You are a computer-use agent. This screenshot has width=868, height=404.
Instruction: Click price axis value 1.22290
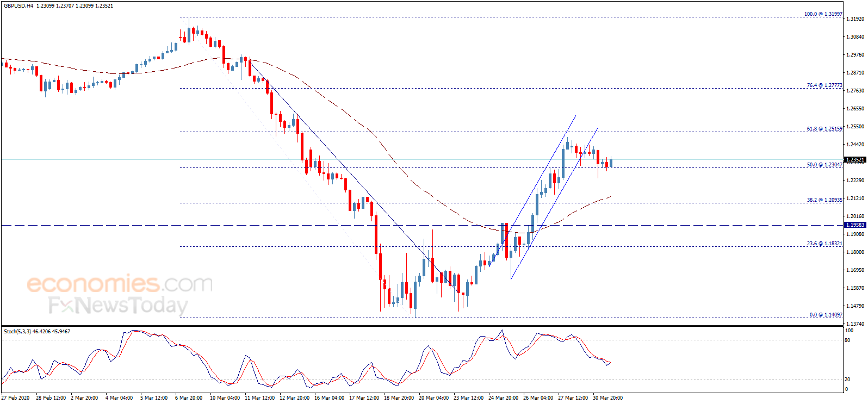[x=855, y=181]
